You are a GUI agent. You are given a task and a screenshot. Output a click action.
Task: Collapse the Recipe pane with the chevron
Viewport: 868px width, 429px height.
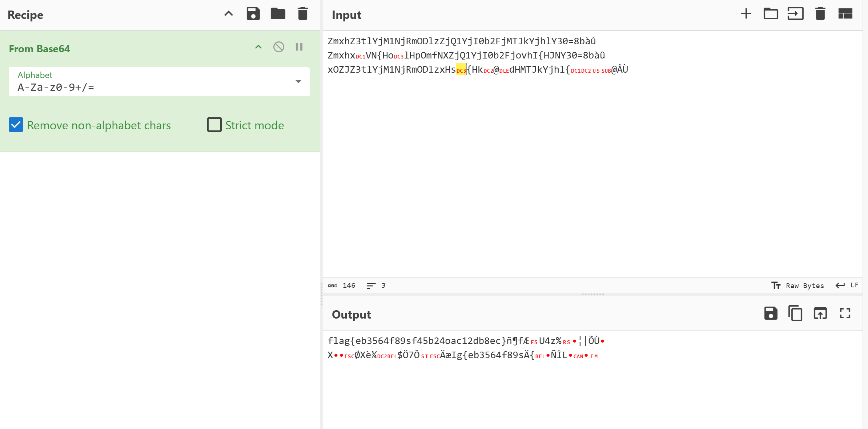[x=228, y=14]
